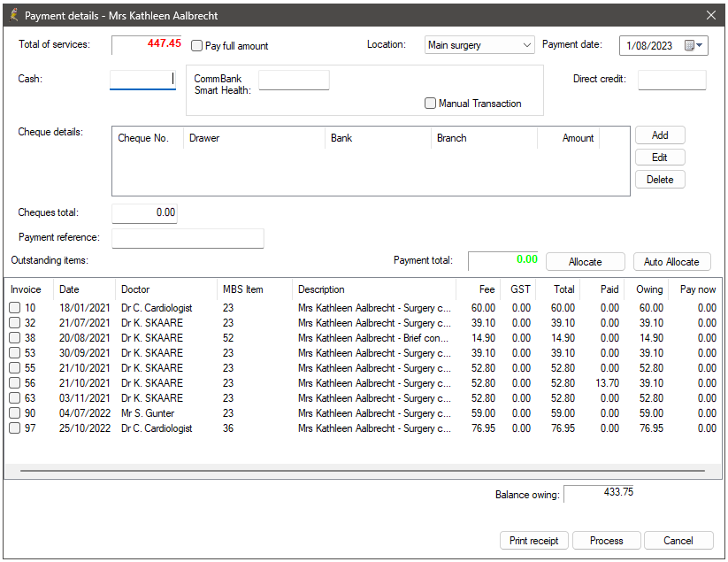Close the Payment details window
Image resolution: width=728 pixels, height=562 pixels.
tap(711, 15)
